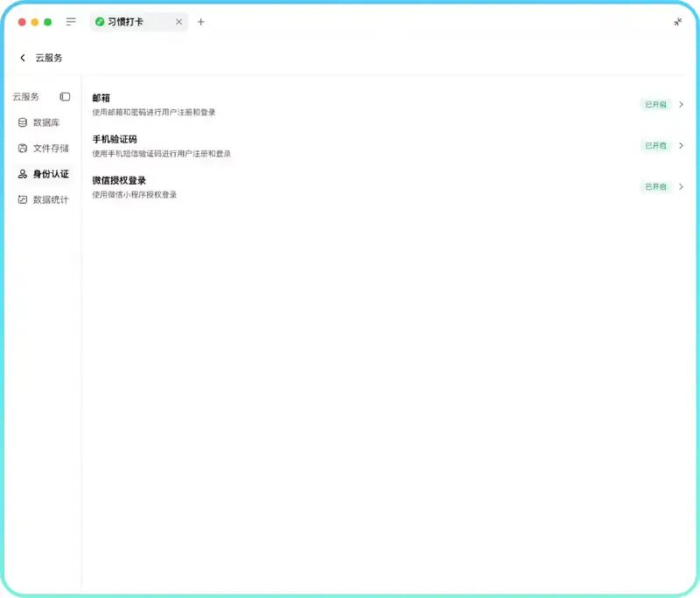Image resolution: width=700 pixels, height=598 pixels.
Task: Click the 已开启 badge for 邮箱
Action: [x=655, y=104]
